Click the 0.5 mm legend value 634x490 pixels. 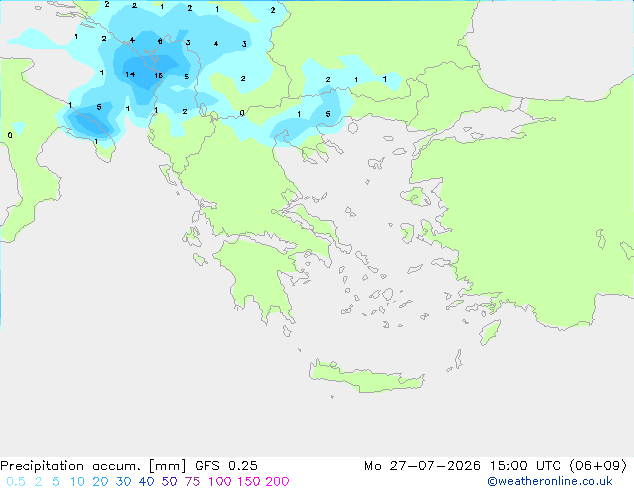click(x=16, y=482)
